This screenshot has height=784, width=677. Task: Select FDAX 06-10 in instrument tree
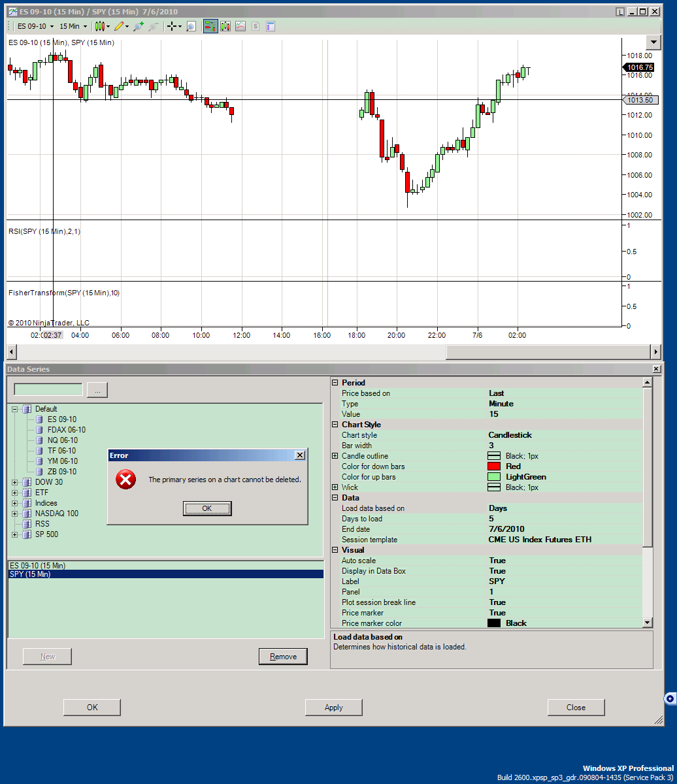click(x=66, y=430)
